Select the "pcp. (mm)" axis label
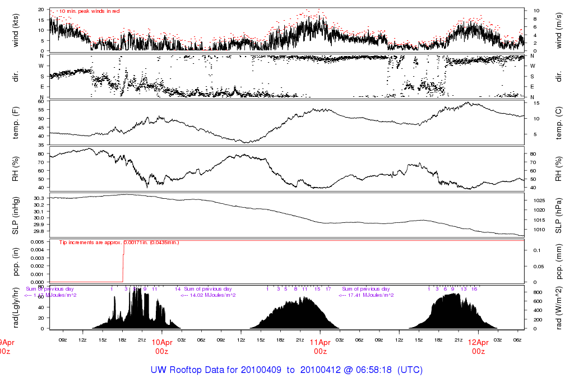574x392 pixels. tap(559, 262)
